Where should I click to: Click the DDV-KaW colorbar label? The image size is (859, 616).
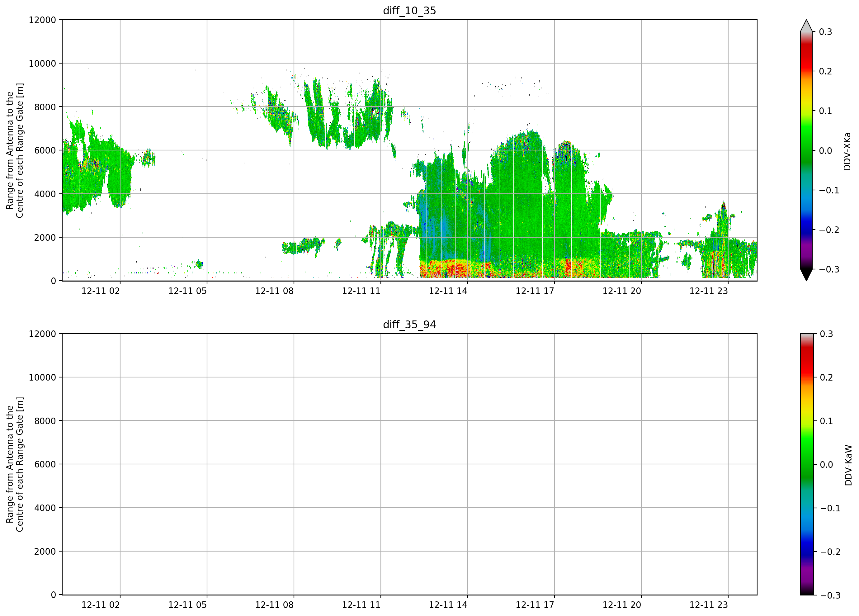[x=848, y=465]
